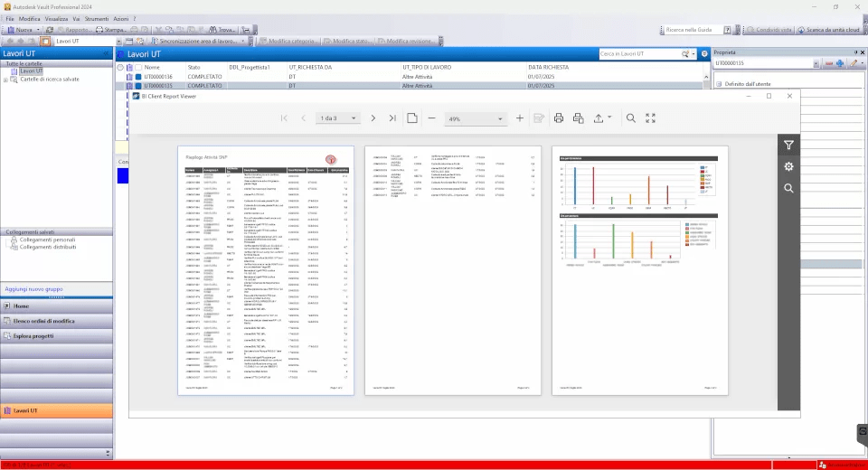Click the Export report icon
Image resolution: width=868 pixels, height=470 pixels.
point(599,117)
